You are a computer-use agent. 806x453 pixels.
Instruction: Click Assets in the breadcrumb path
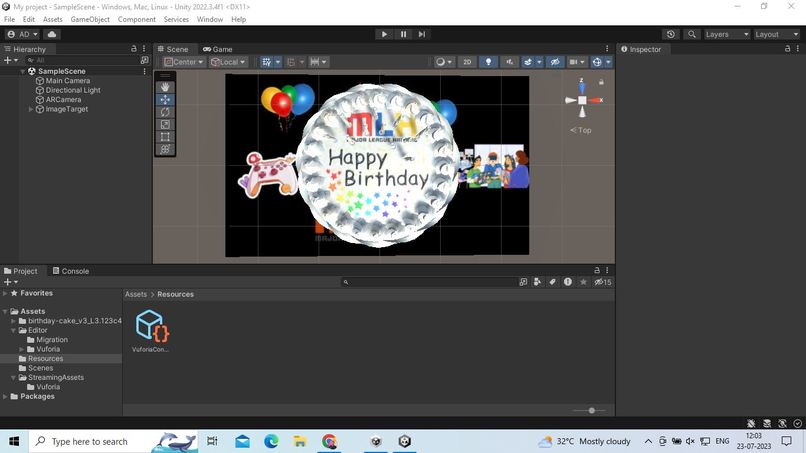click(x=136, y=294)
